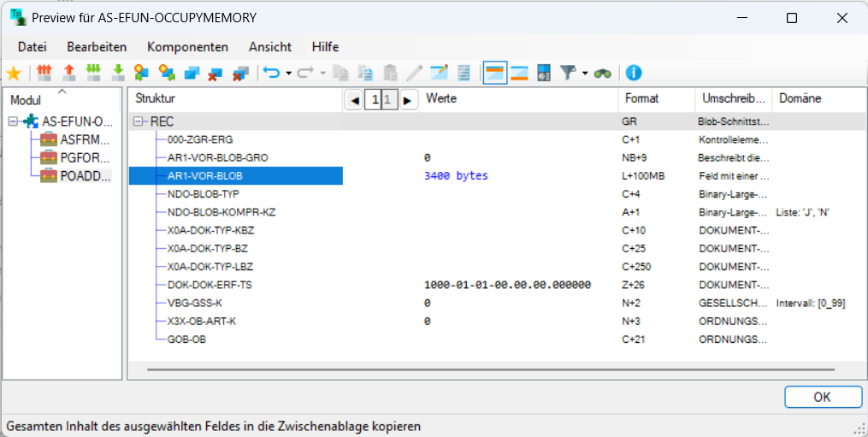Collapse the AS-EFUN-O... module tree node
Screen dimensions: 868x437
point(13,122)
